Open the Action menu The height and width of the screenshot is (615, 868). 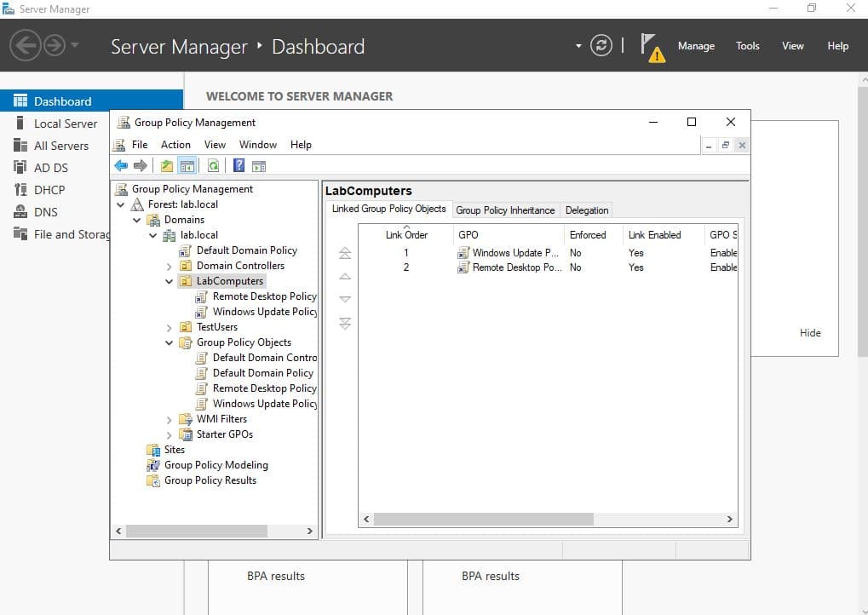pyautogui.click(x=175, y=145)
